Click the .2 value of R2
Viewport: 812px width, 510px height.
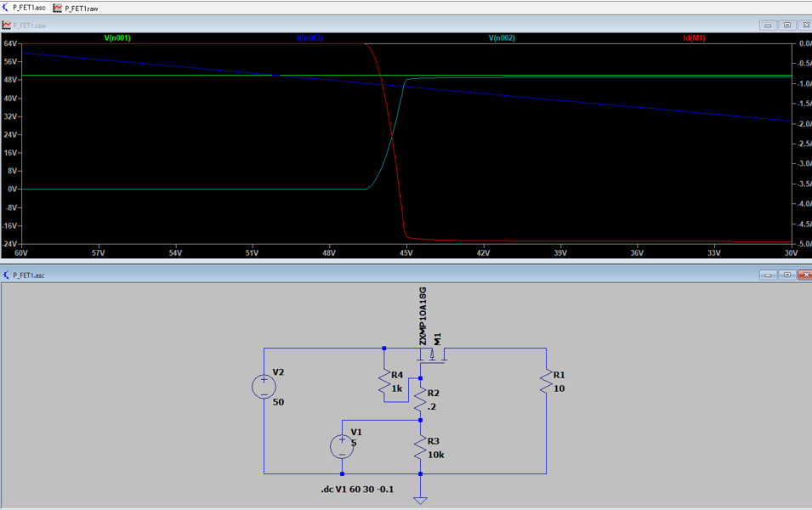pos(432,407)
